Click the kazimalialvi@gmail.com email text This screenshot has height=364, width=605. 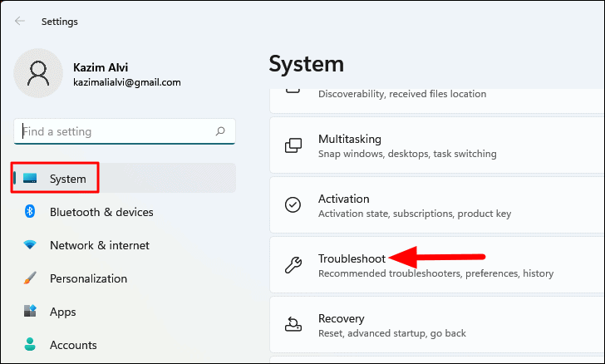click(127, 82)
